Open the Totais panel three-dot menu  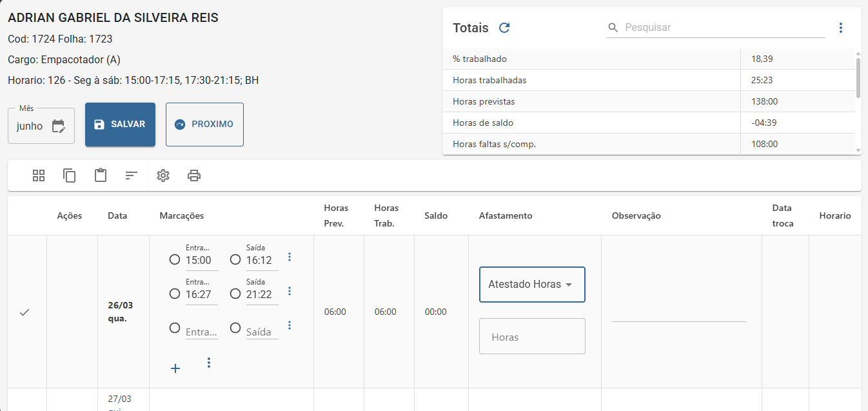click(x=840, y=28)
